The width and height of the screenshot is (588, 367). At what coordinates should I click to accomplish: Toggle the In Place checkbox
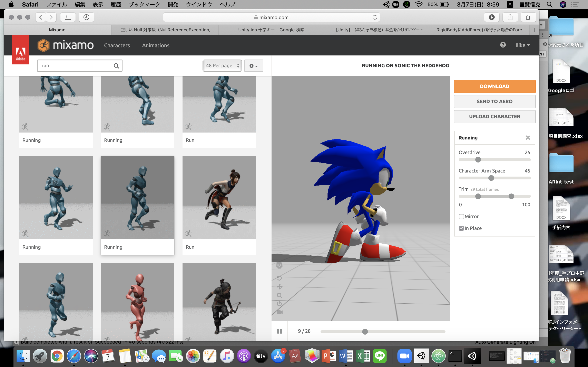[461, 228]
